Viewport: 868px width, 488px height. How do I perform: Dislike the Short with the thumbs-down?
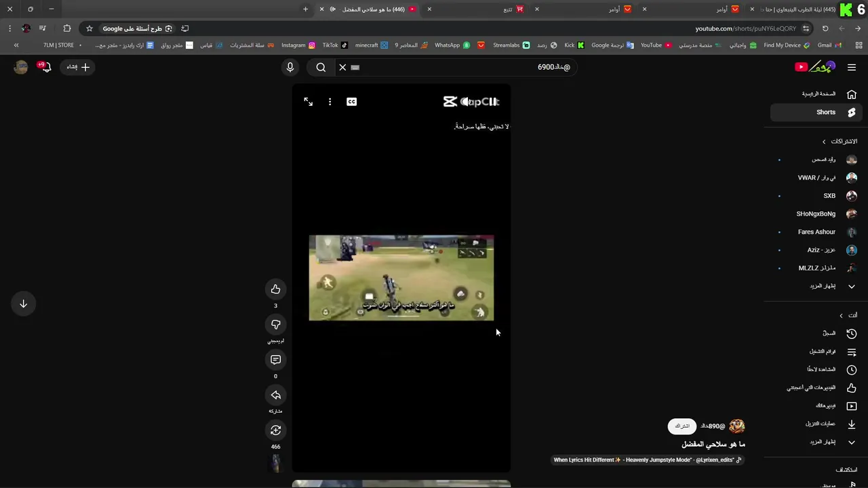click(275, 325)
